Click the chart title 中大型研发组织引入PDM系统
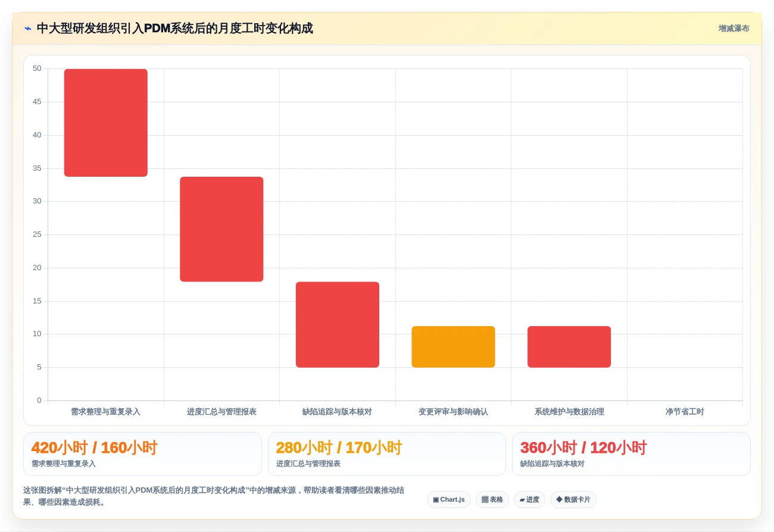774x532 pixels. point(174,29)
